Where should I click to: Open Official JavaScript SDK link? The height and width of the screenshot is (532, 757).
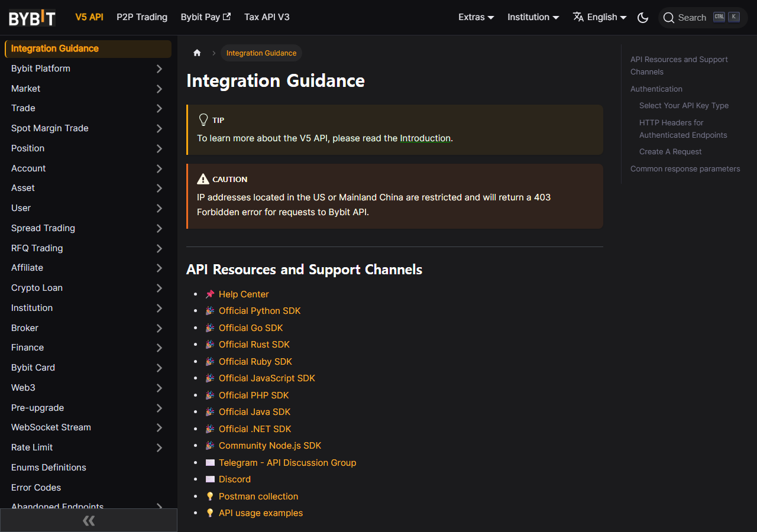pyautogui.click(x=267, y=378)
